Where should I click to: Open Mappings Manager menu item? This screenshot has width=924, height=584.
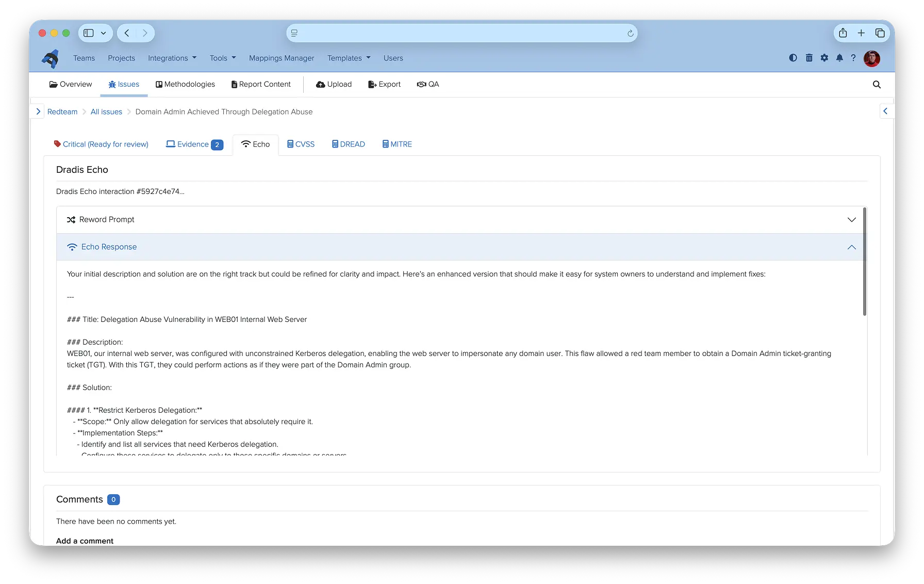[x=282, y=58]
